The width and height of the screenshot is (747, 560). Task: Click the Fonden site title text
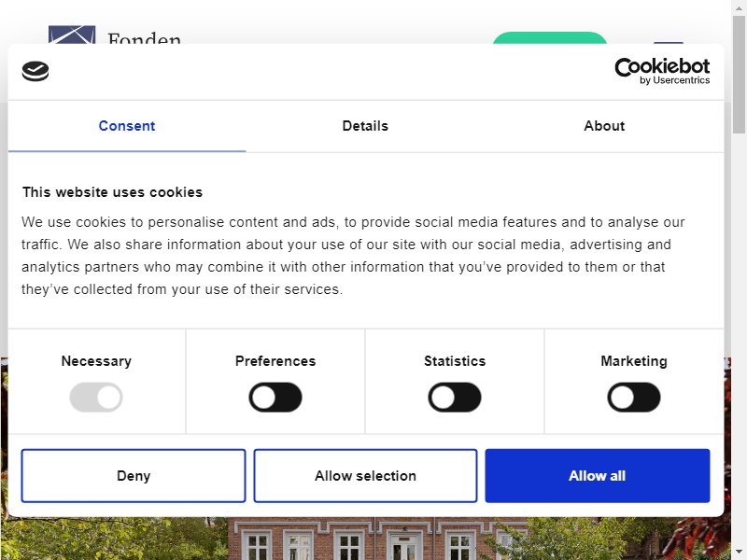(145, 38)
